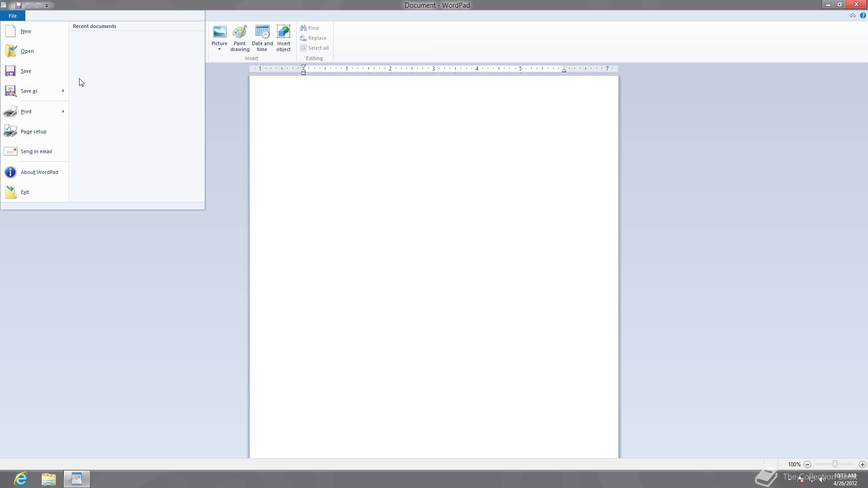Image resolution: width=868 pixels, height=488 pixels.
Task: Click the network tray icon
Action: point(811,479)
